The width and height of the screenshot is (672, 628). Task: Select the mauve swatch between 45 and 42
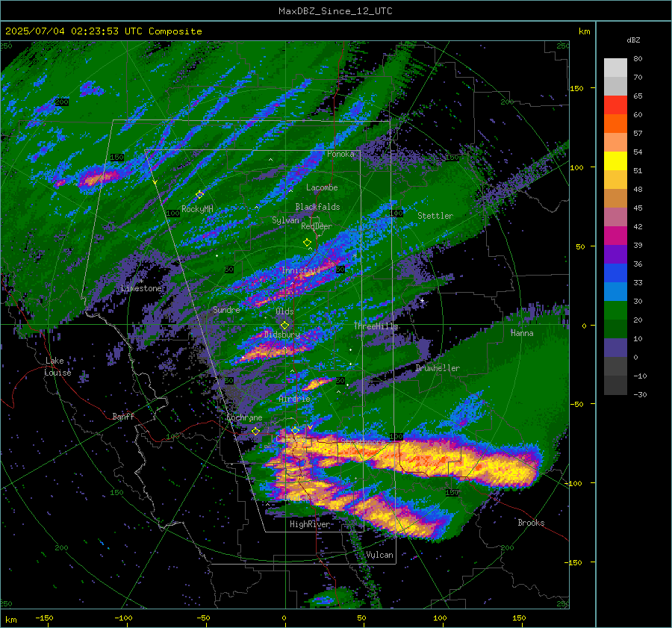[615, 217]
